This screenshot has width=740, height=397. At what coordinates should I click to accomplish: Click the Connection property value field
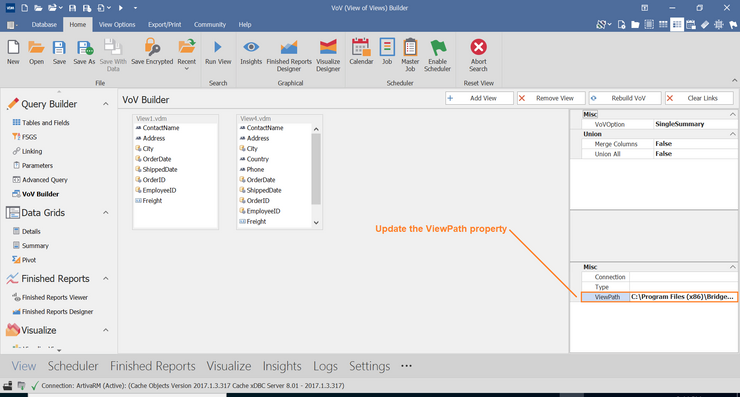point(683,277)
